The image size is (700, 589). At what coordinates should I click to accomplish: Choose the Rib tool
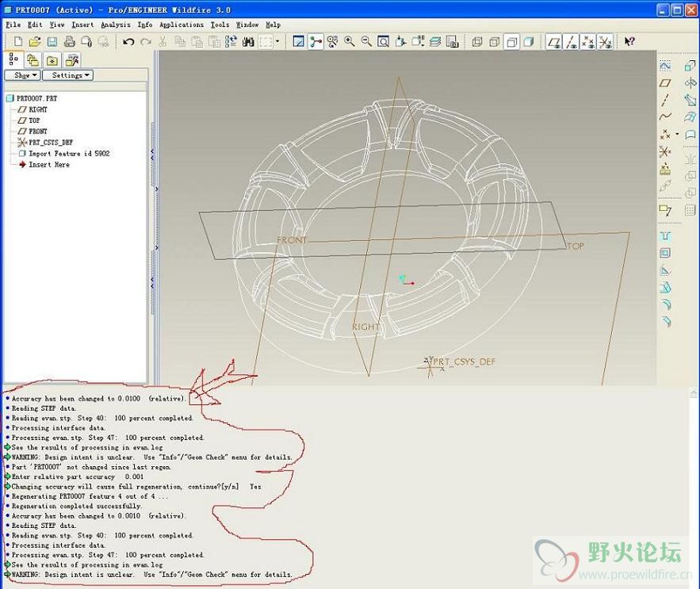[x=665, y=270]
